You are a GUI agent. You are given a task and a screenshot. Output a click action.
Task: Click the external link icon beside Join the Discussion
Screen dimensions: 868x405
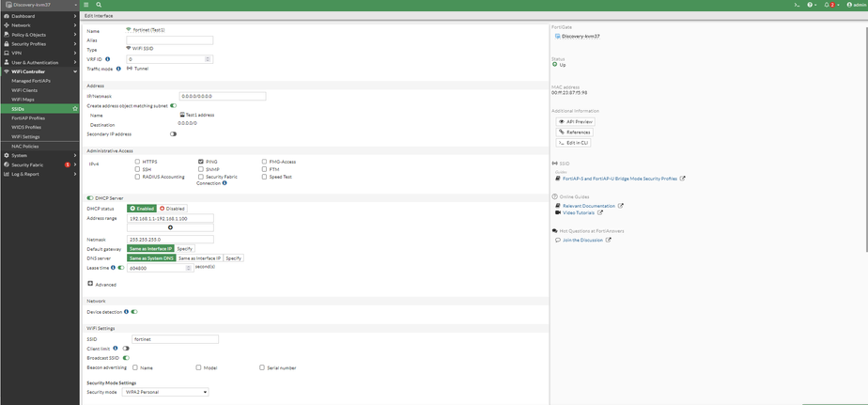pos(609,240)
